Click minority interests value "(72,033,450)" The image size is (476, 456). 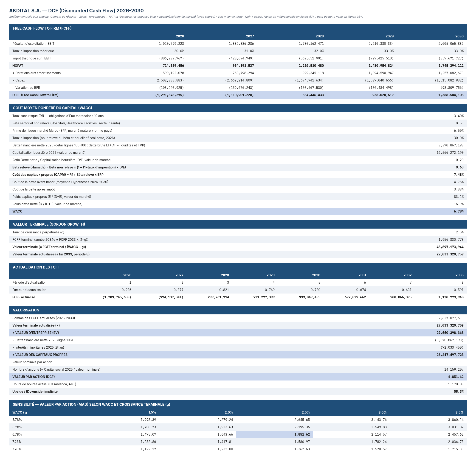(x=452, y=347)
